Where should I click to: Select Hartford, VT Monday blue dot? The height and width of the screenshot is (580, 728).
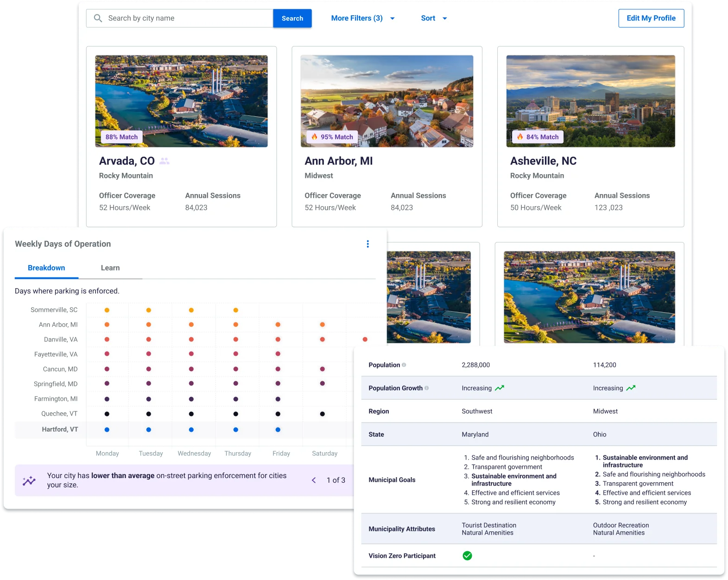pos(107,430)
